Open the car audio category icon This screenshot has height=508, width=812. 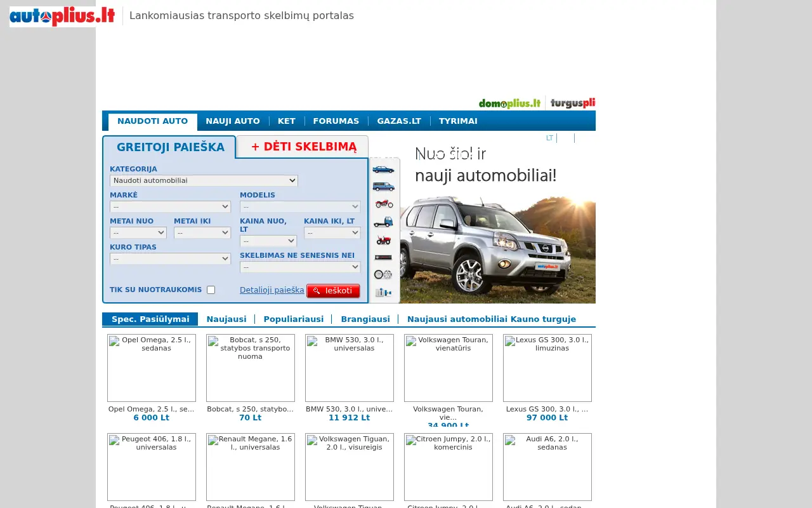[383, 257]
